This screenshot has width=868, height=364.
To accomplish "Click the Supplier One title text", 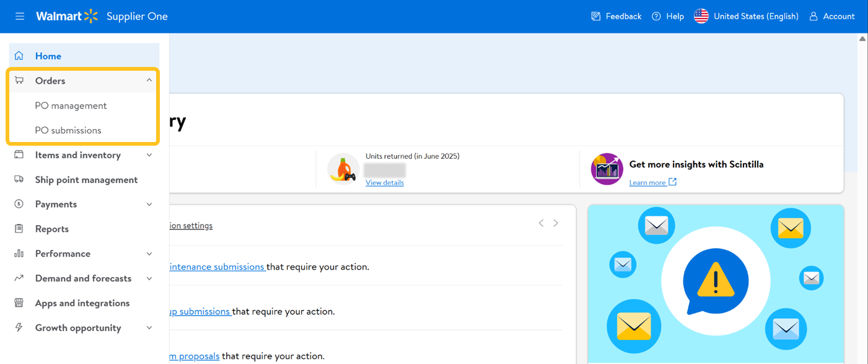I will click(x=137, y=16).
